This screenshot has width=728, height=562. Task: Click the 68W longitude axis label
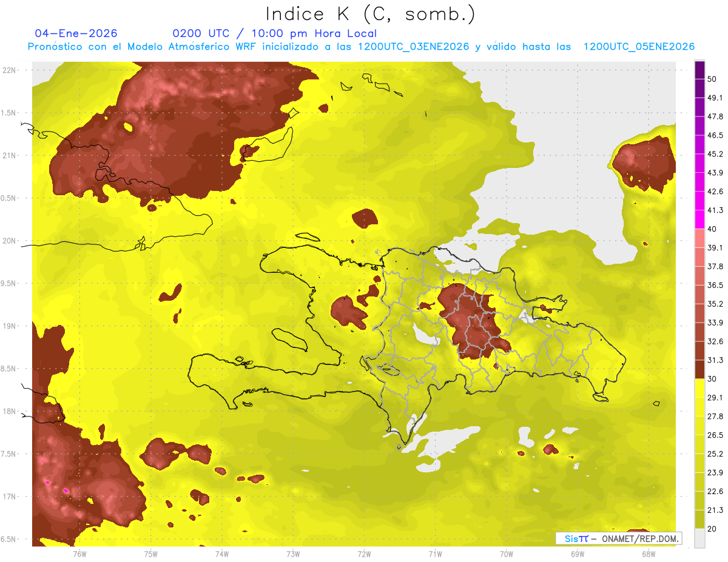coord(649,554)
